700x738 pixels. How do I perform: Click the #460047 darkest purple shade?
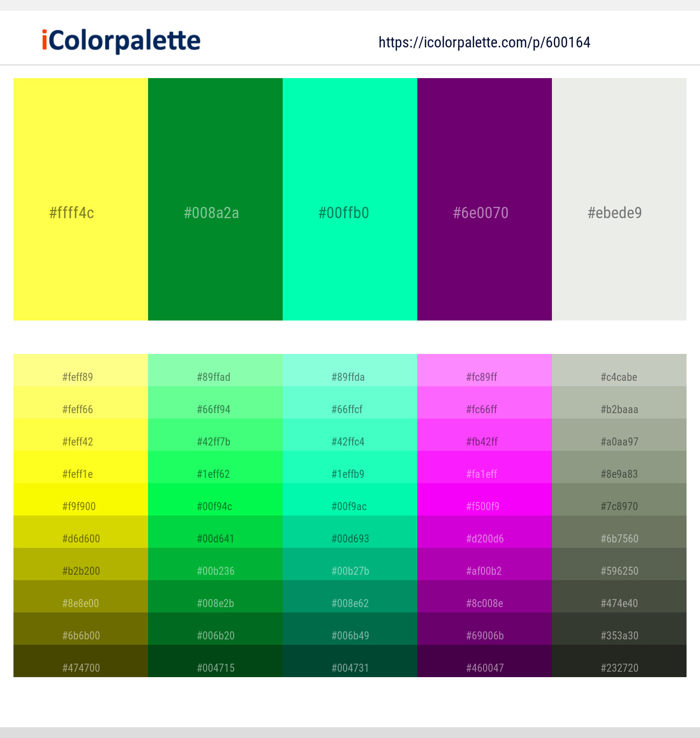485,661
